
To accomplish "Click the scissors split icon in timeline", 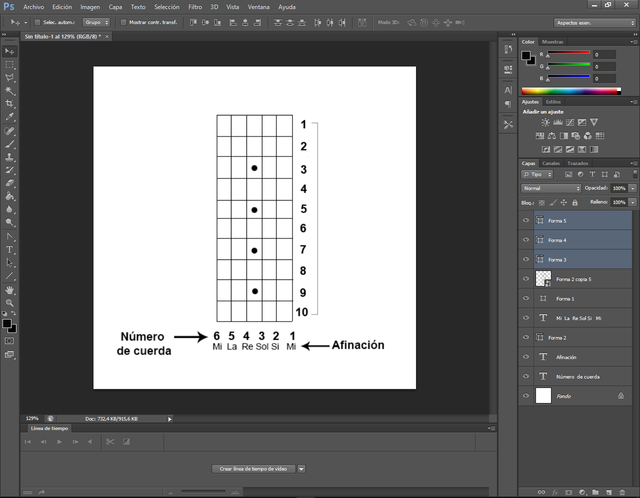I will coord(110,442).
